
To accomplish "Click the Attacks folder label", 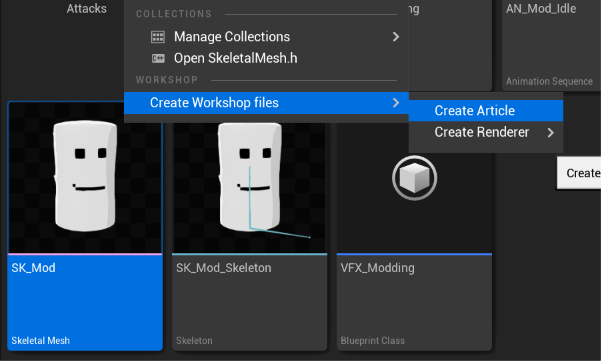I will [x=87, y=8].
